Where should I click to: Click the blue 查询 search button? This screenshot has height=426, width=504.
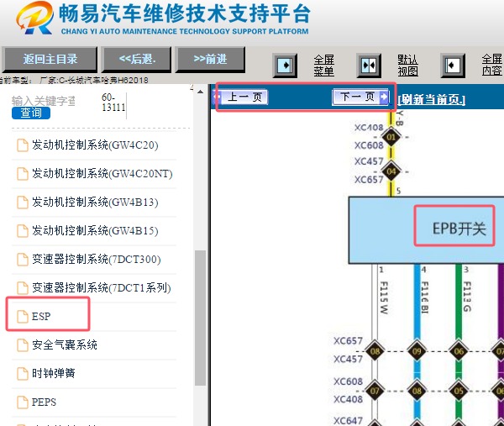point(31,113)
